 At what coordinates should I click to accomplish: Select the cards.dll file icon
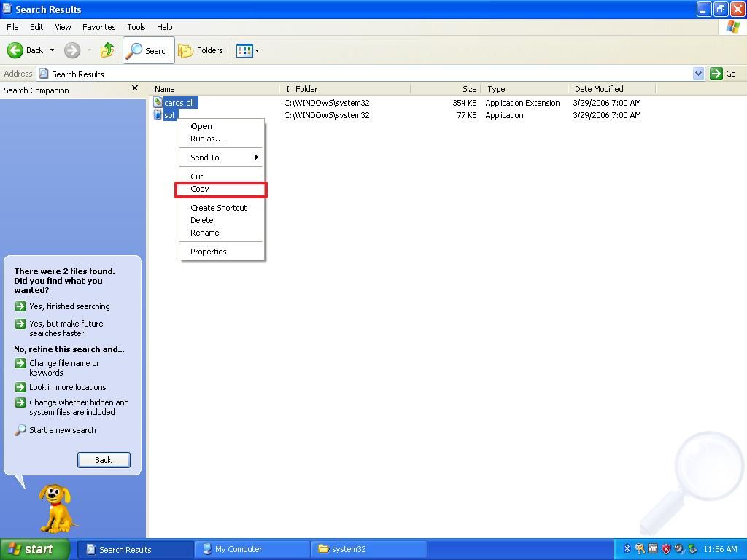157,102
